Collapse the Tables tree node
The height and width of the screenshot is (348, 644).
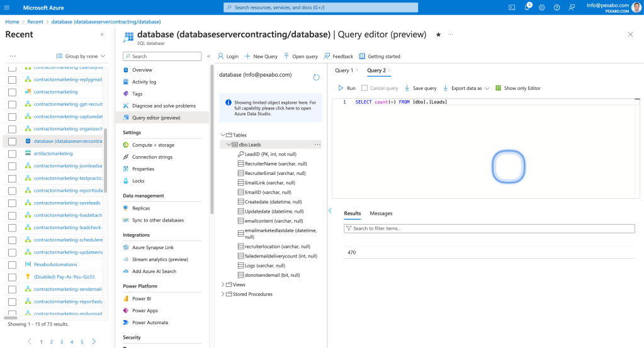pyautogui.click(x=223, y=135)
